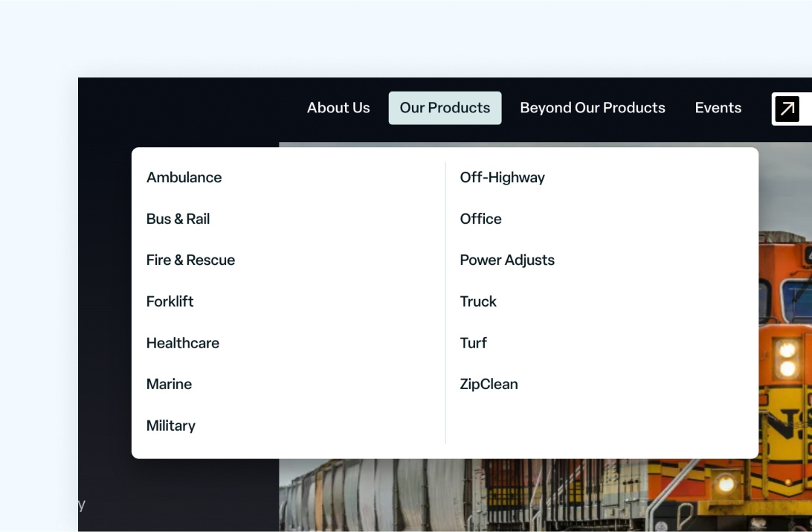Viewport: 812px width, 532px height.
Task: Open the Fire & Rescue category
Action: pos(190,260)
